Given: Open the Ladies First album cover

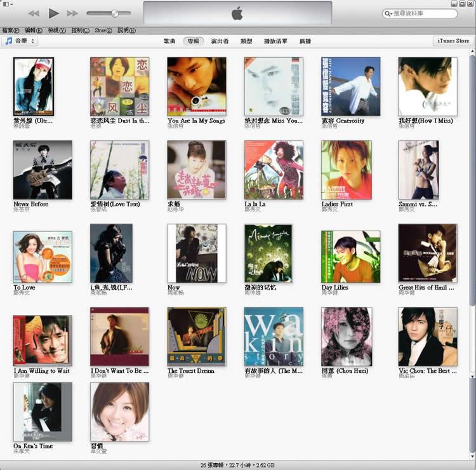Looking at the screenshot, I should tap(347, 170).
